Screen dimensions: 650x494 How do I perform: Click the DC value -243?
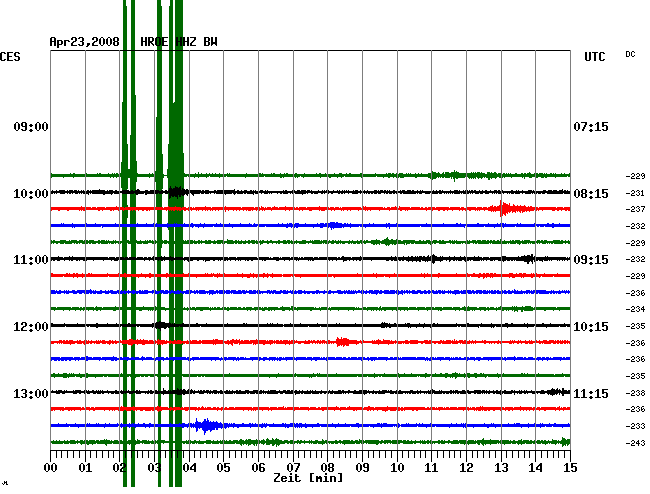click(635, 443)
